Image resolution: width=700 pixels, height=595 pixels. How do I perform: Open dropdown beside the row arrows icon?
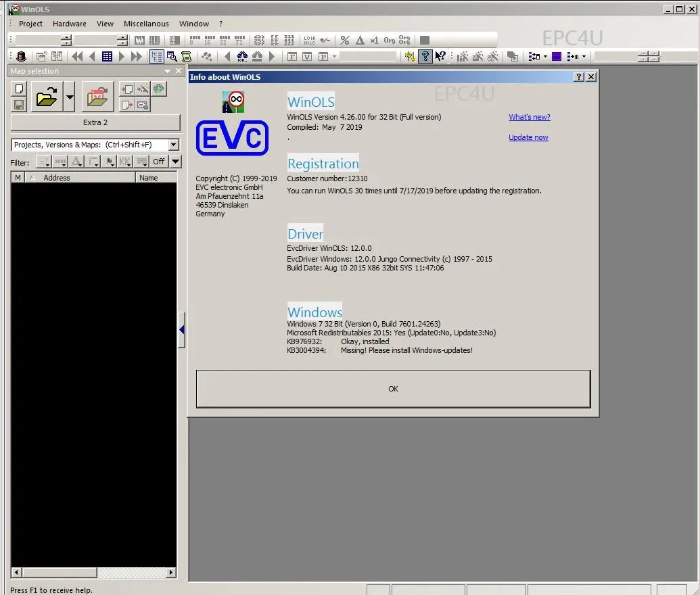(546, 57)
